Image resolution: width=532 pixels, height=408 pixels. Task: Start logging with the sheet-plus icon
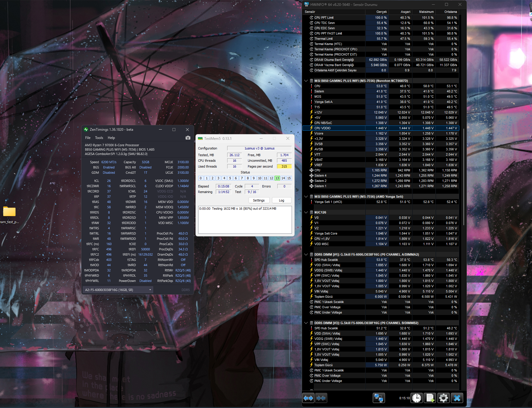tap(430, 398)
